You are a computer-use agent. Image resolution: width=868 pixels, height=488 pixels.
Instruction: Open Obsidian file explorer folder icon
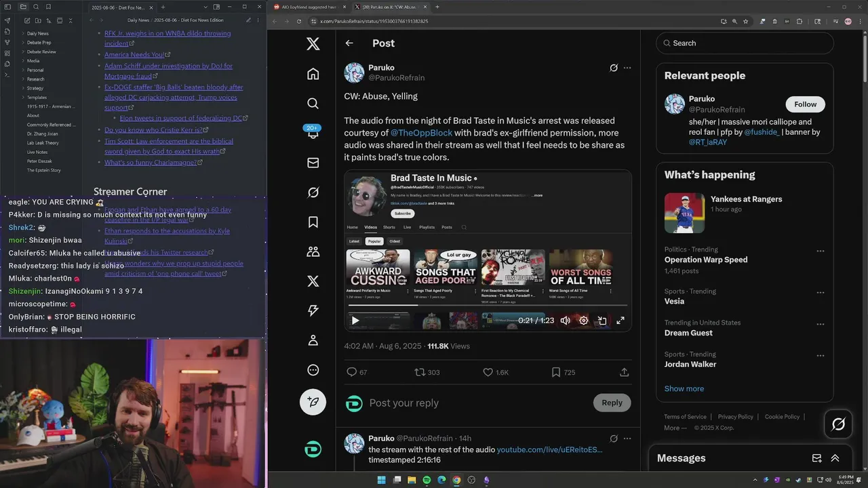coord(23,7)
